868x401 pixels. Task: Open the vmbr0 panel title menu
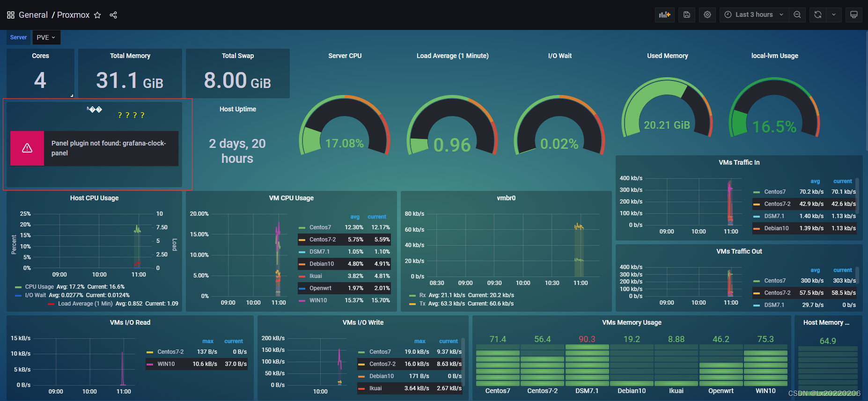[506, 198]
